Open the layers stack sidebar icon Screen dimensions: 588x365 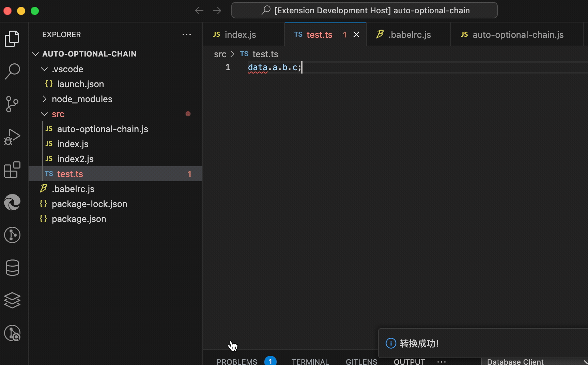12,300
